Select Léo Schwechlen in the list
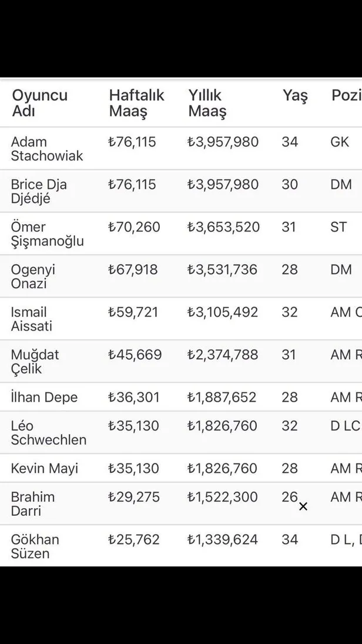362x644 pixels. click(48, 432)
